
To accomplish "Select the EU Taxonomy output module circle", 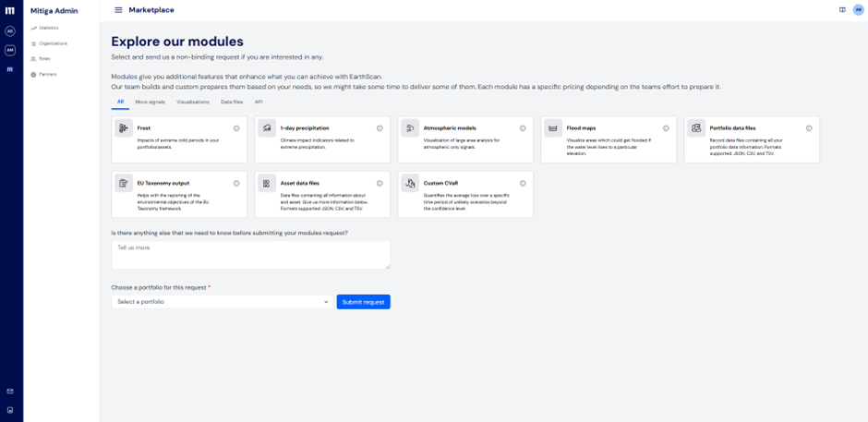I will coord(236,183).
